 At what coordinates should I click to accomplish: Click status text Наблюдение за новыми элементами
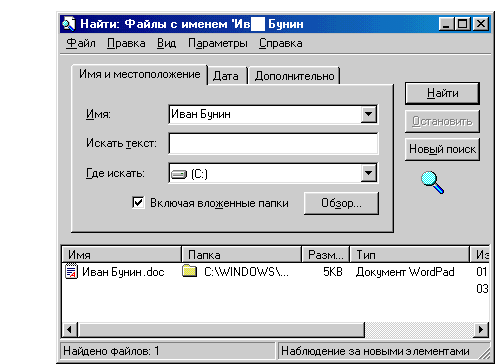(x=375, y=351)
